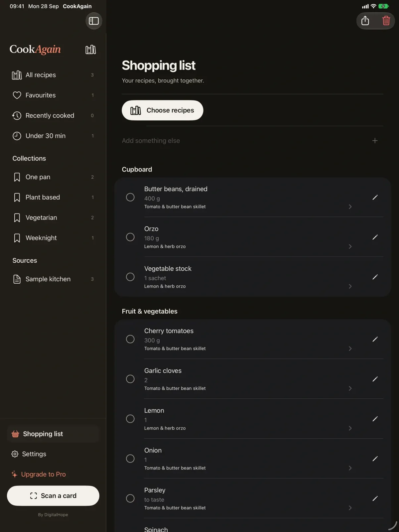Click the CookAgain logo
The image size is (399, 532).
(x=35, y=50)
